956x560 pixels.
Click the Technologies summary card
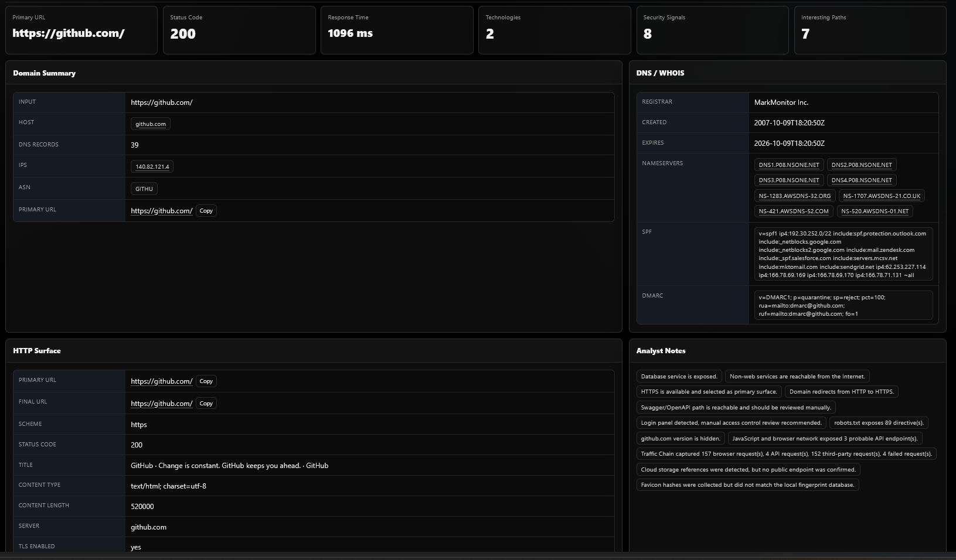[x=554, y=30]
